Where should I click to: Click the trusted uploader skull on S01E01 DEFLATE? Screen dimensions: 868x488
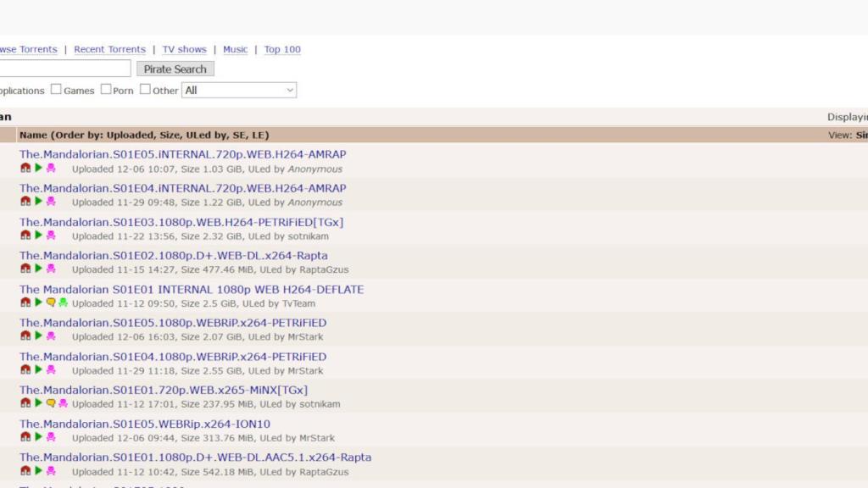[x=63, y=302]
